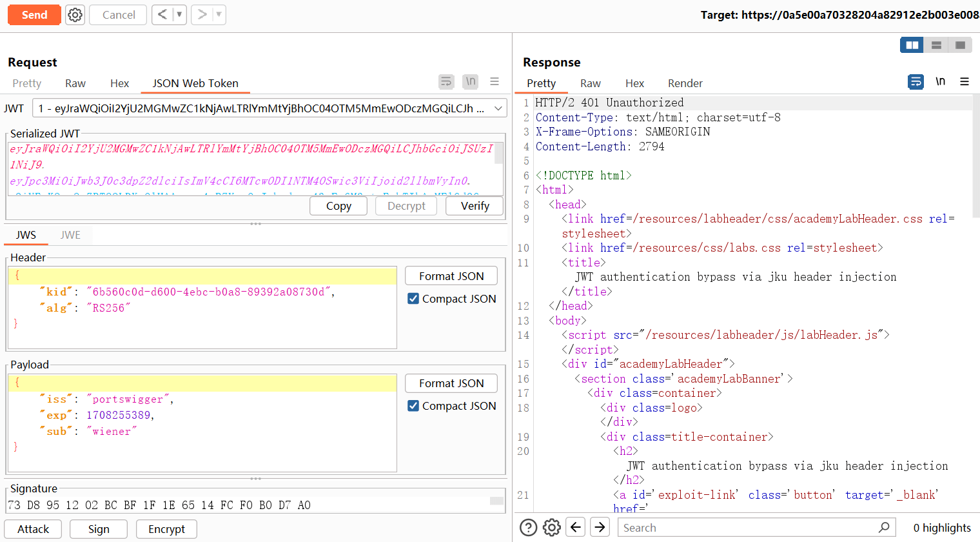This screenshot has width=980, height=542.
Task: Show non-printable characters in Response panel
Action: tap(941, 82)
